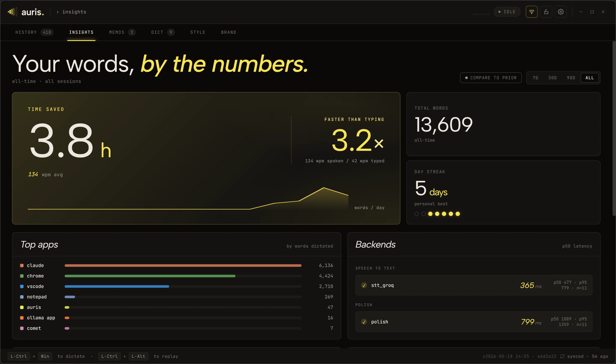Switch to the Style tab

point(198,32)
